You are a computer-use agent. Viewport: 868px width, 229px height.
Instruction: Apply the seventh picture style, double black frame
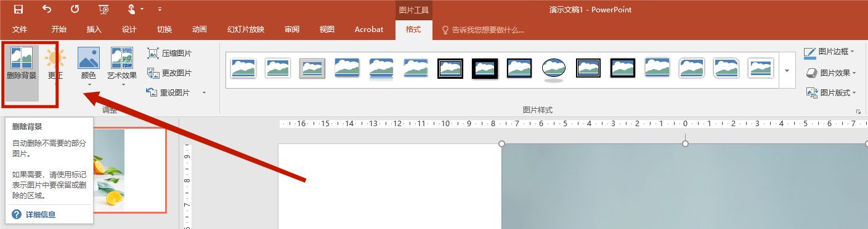[450, 68]
